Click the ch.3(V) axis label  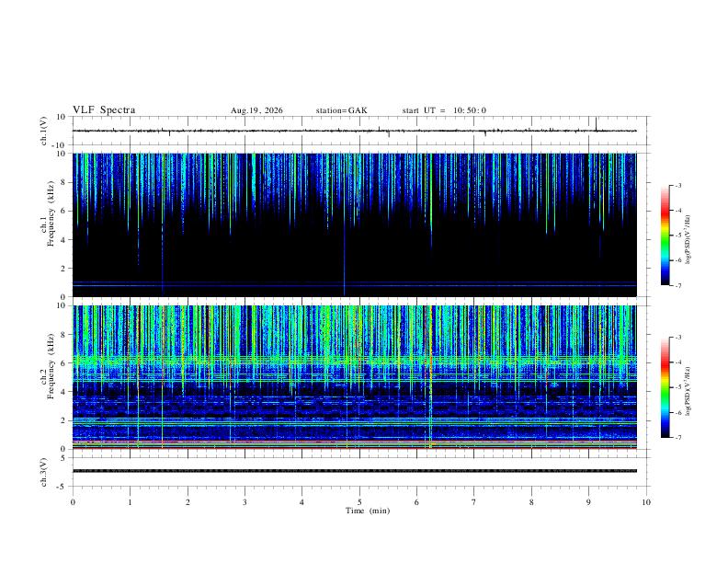click(x=44, y=472)
